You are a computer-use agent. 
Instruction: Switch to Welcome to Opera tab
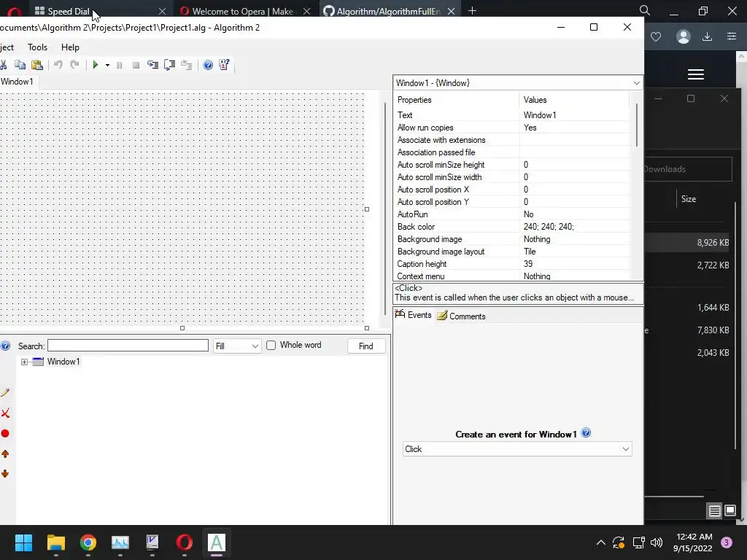tap(242, 11)
